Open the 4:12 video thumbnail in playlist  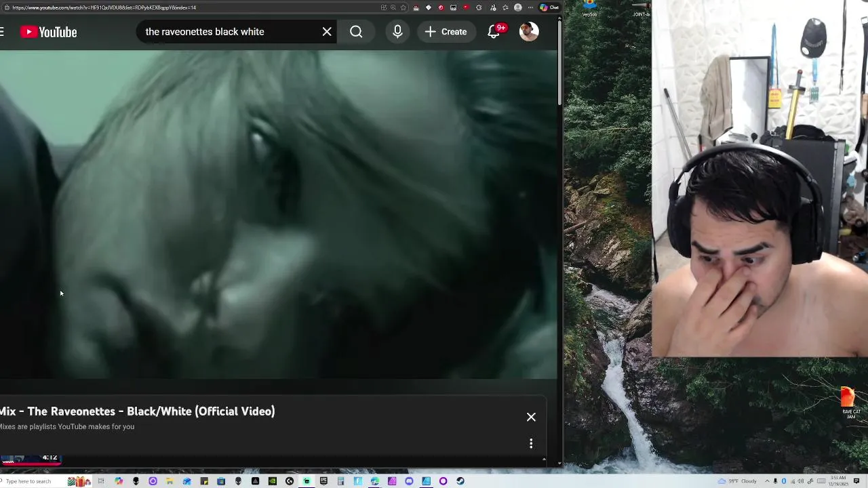(31, 460)
